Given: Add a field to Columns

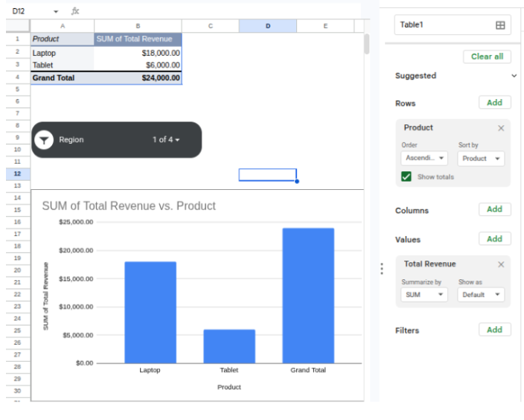Looking at the screenshot, I should click(494, 210).
